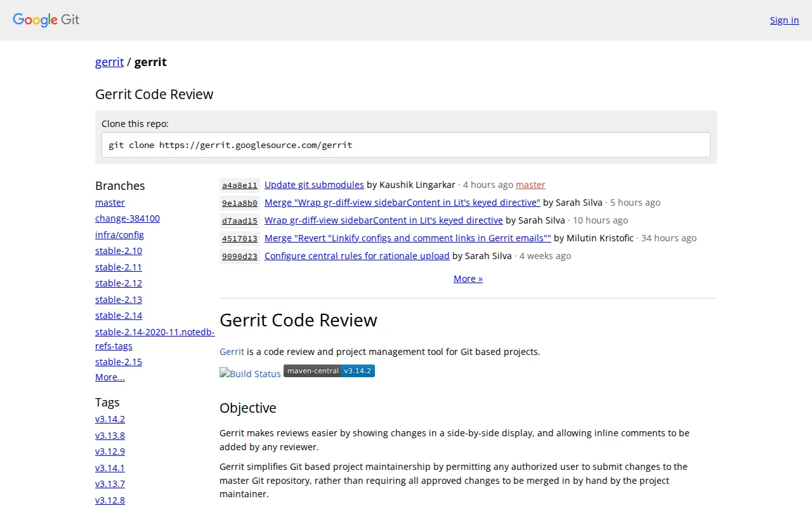The image size is (812, 508).
Task: Click the 'Tags' sidebar heading
Action: 107,402
